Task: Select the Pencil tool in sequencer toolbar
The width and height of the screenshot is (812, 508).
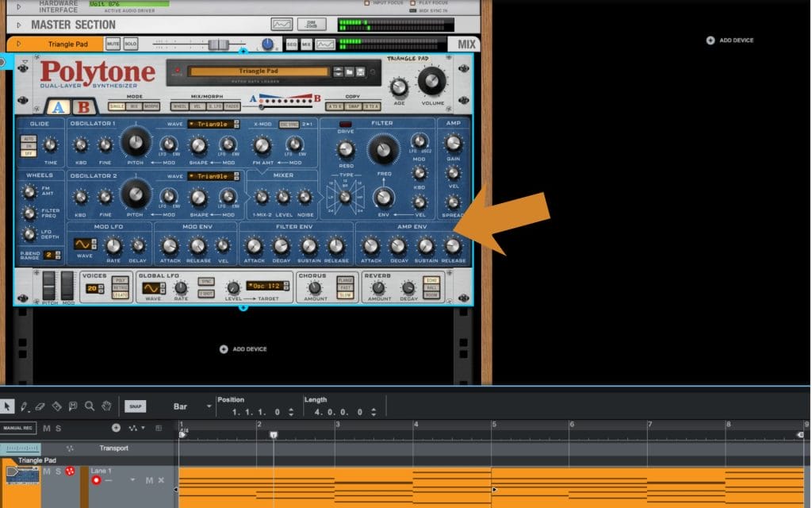Action: tap(25, 406)
